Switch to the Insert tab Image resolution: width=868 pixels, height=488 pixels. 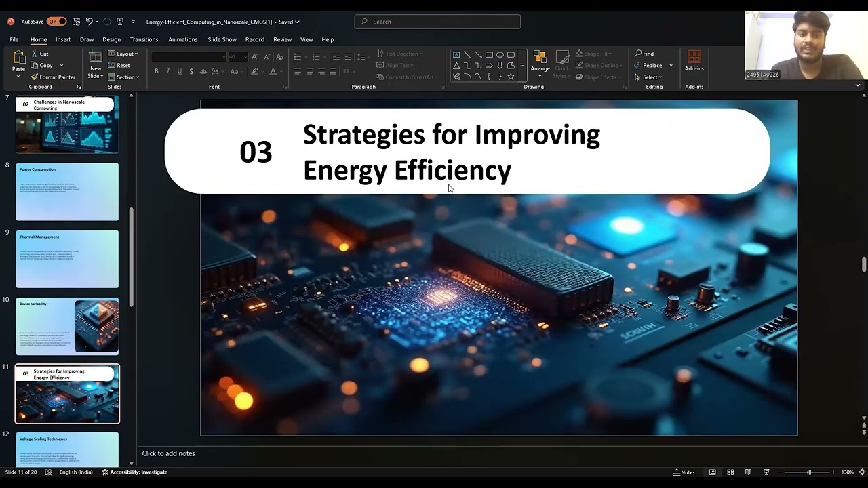click(63, 39)
